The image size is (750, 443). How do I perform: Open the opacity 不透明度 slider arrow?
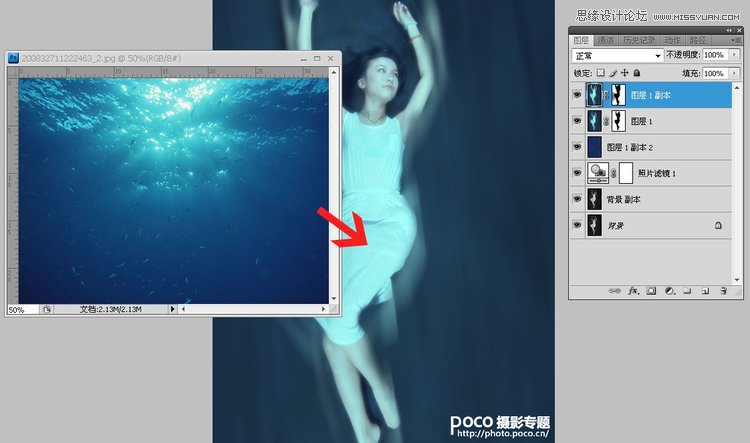pyautogui.click(x=734, y=55)
